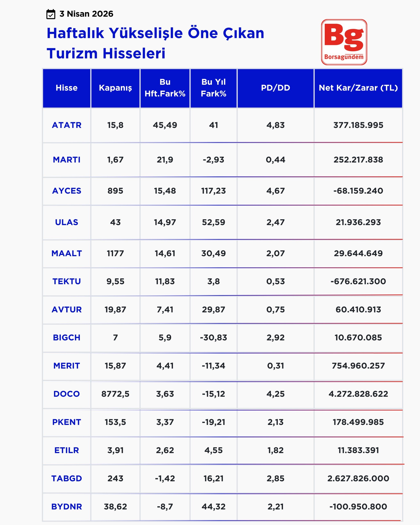The width and height of the screenshot is (420, 525).
Task: Click the DOCO ticker symbol
Action: 66,394
